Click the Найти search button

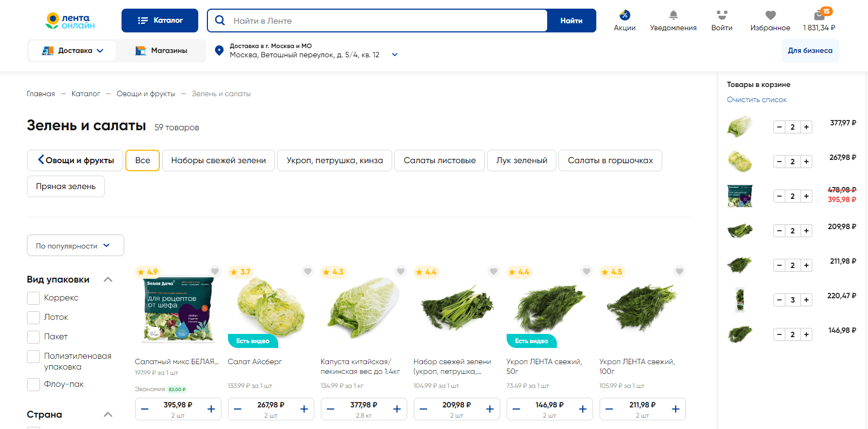(x=571, y=21)
